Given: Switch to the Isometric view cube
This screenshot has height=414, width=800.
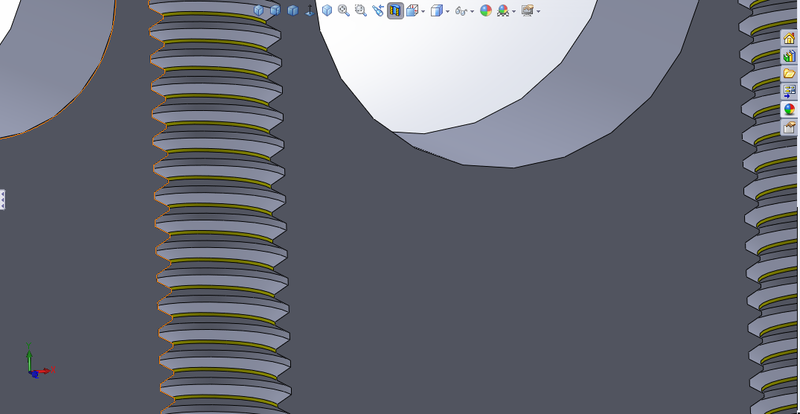Looking at the screenshot, I should tap(327, 10).
